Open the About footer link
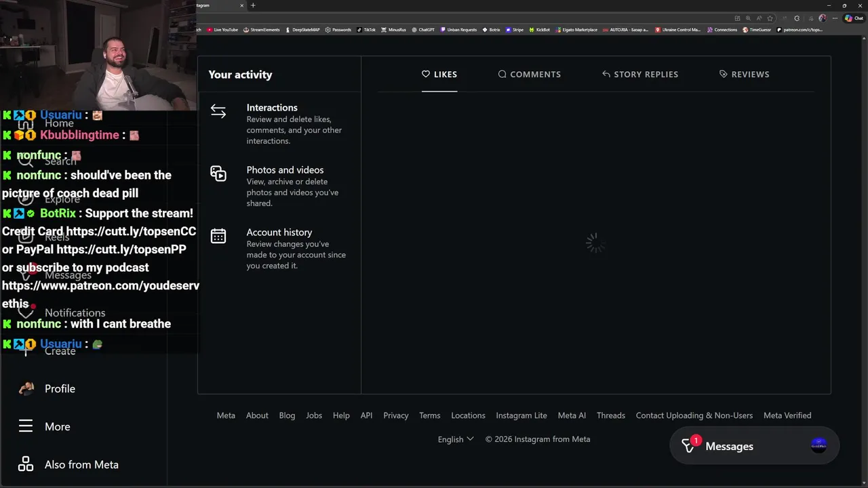 pos(257,415)
